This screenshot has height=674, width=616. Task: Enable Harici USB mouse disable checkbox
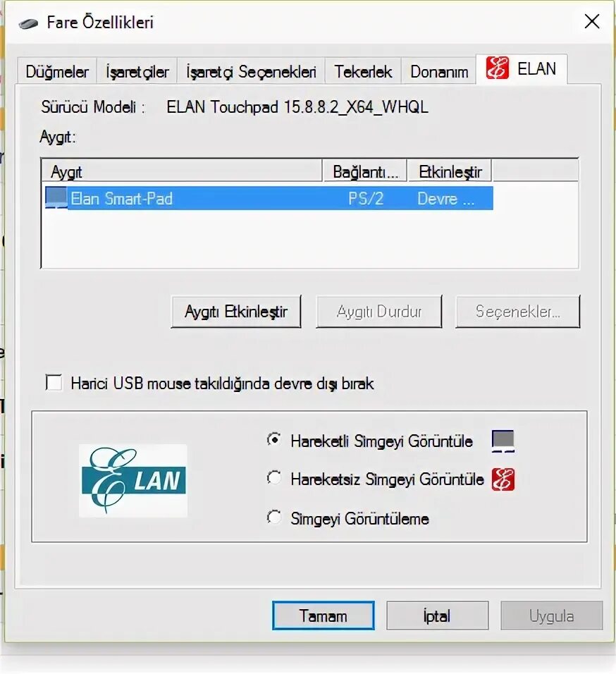[54, 383]
